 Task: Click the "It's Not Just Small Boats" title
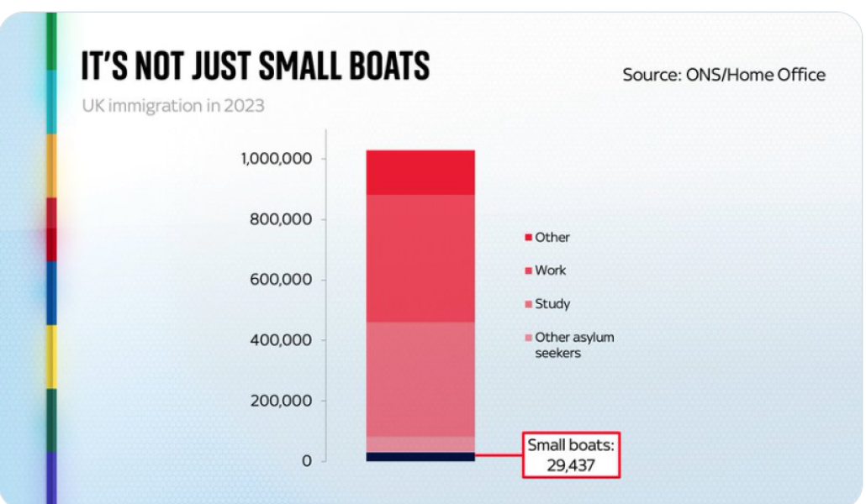255,66
